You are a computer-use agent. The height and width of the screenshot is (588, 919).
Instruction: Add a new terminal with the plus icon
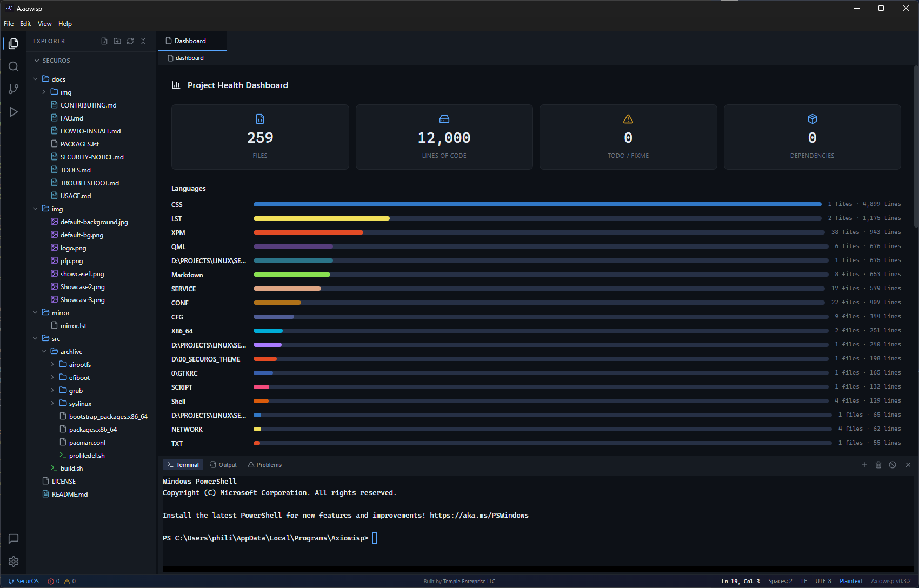(864, 464)
